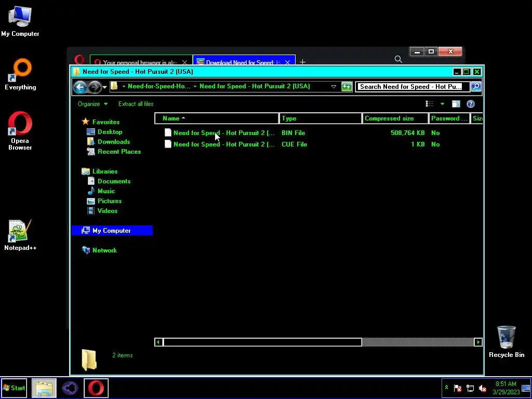Sort by the Type column header

coord(320,118)
